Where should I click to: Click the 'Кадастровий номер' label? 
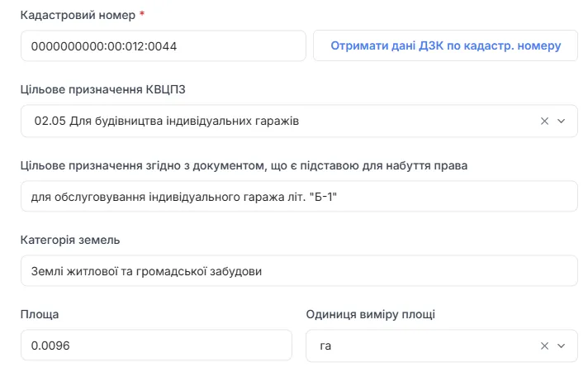pos(77,15)
